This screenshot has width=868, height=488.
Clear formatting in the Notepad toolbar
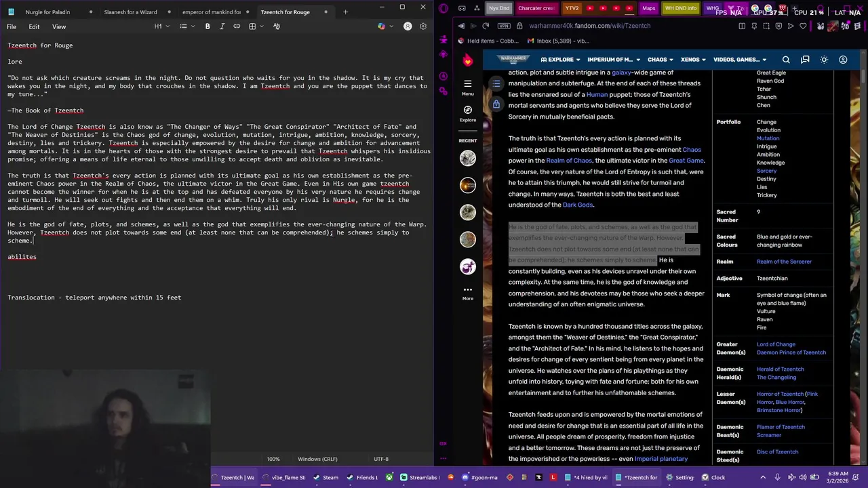point(277,26)
